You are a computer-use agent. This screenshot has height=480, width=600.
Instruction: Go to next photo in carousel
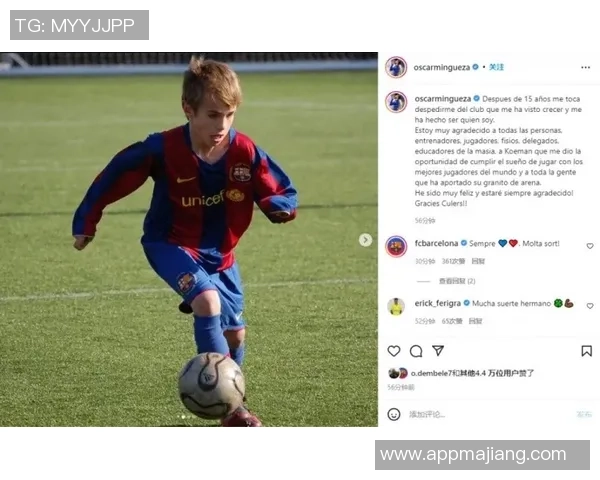click(x=365, y=240)
